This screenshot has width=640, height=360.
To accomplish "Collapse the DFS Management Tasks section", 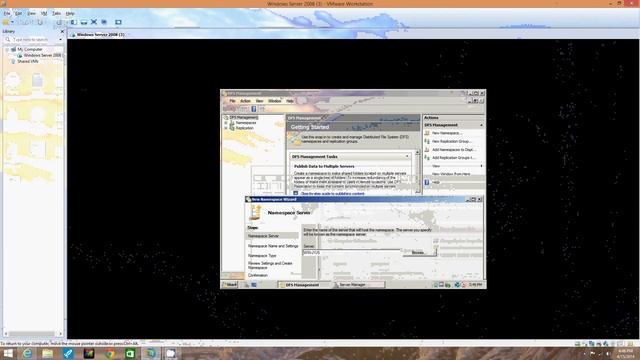I will 407,156.
